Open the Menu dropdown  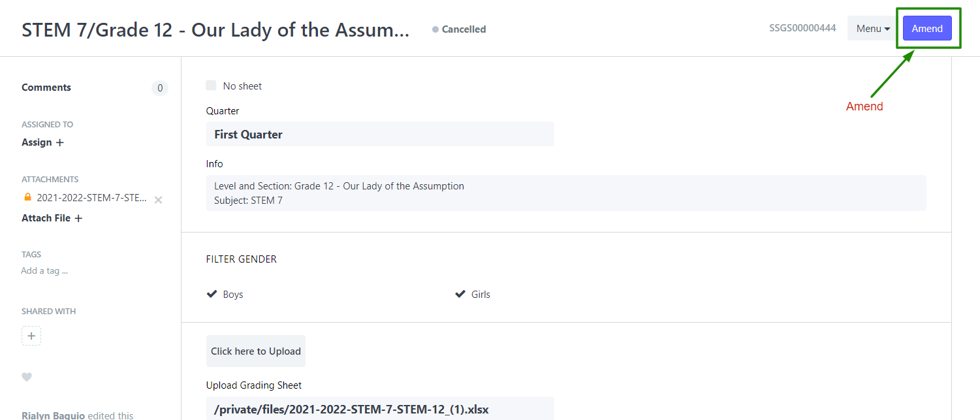(873, 29)
